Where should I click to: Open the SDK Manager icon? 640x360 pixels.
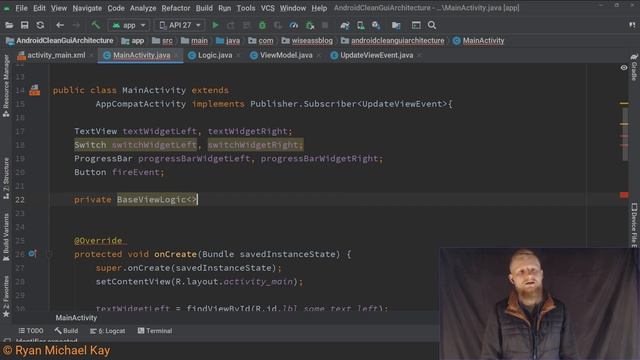pyautogui.click(x=376, y=25)
